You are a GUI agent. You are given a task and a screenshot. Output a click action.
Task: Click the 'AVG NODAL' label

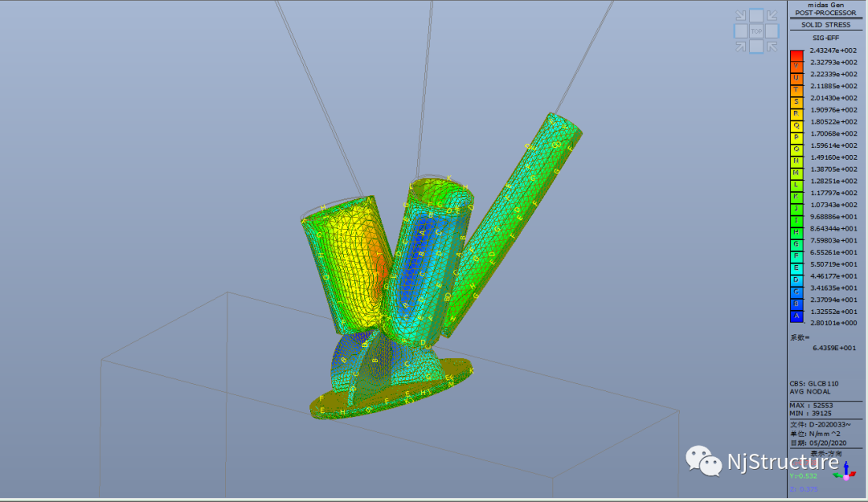[810, 391]
